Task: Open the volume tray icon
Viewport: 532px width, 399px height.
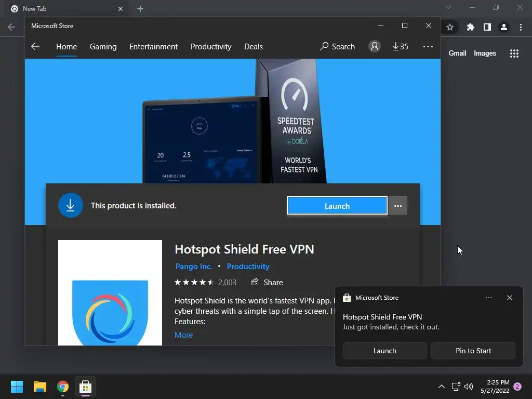Action: (469, 387)
